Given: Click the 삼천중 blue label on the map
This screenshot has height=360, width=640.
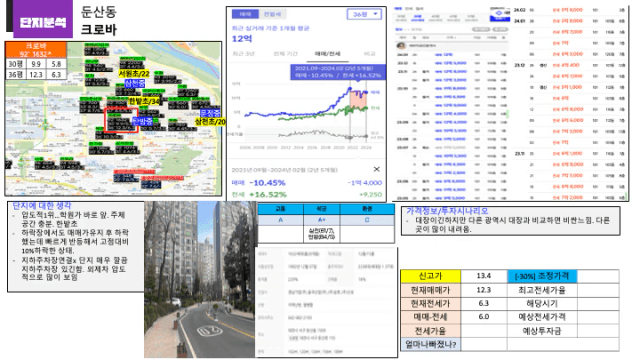Looking at the screenshot, I should (135, 84).
